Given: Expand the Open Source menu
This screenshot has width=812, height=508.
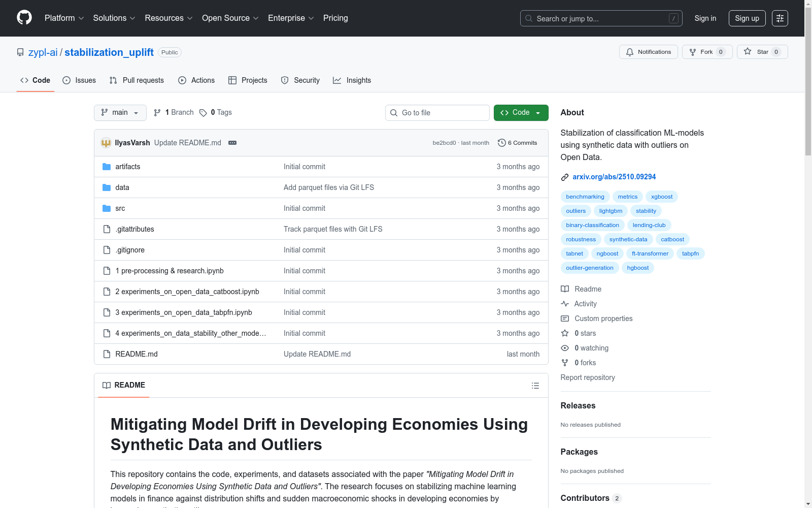Looking at the screenshot, I should point(230,18).
